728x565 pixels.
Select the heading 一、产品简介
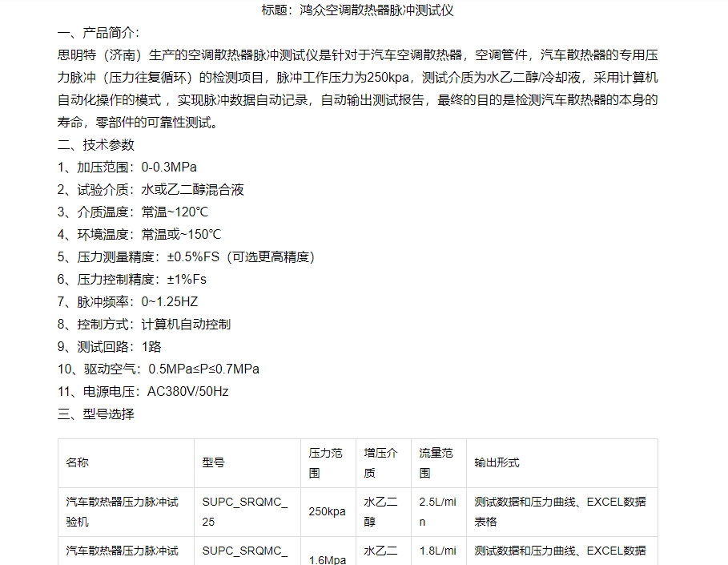pos(99,33)
